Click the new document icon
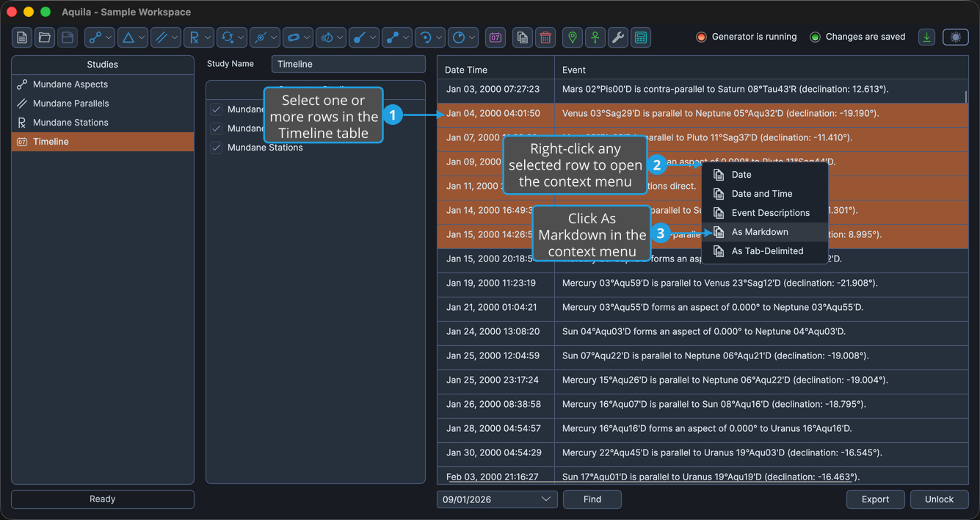Viewport: 980px width, 520px height. (x=22, y=37)
